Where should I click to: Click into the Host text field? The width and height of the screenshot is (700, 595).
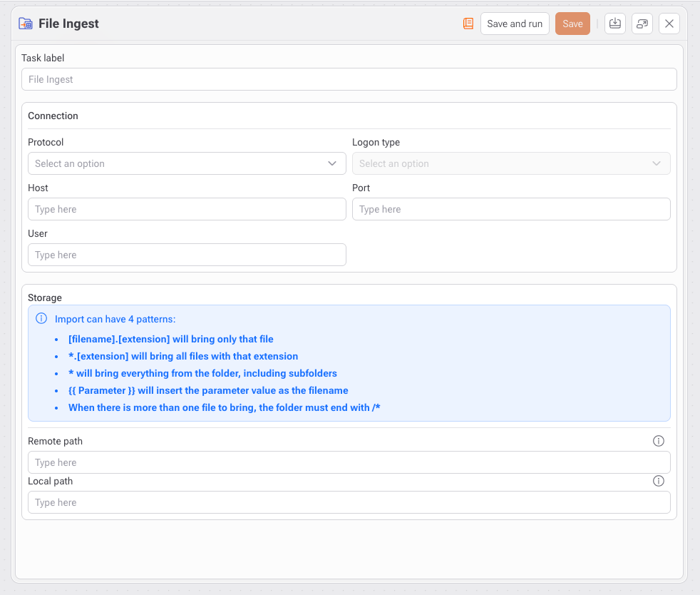coord(187,209)
